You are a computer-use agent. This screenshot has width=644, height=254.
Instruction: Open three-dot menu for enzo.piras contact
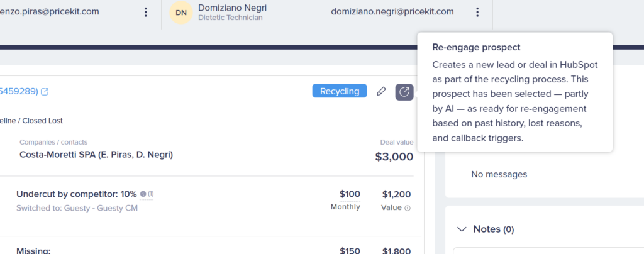point(146,12)
